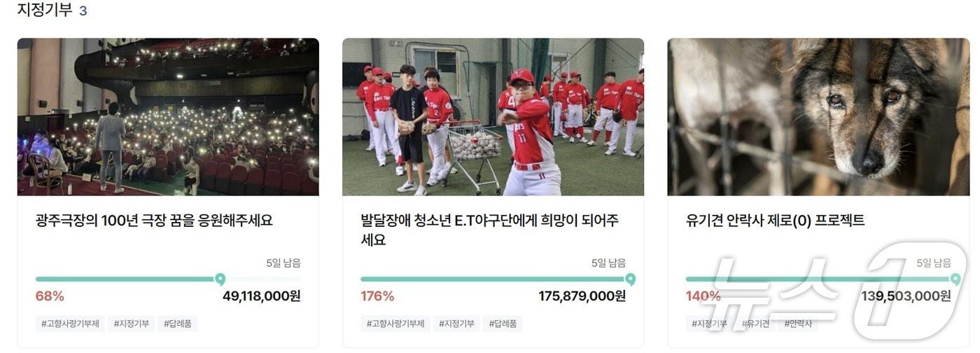This screenshot has width=980, height=353.
Task: Open the E.T야구단 baseball team photo
Action: click(x=493, y=117)
